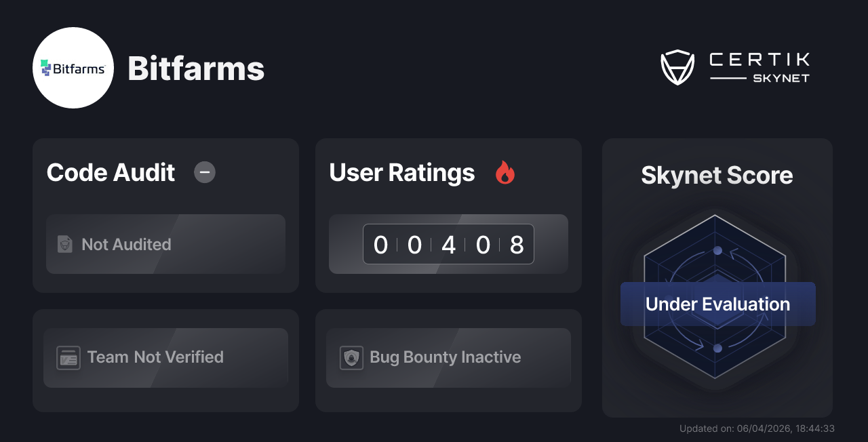Select the updated timestamp text
868x442 pixels.
(x=757, y=428)
